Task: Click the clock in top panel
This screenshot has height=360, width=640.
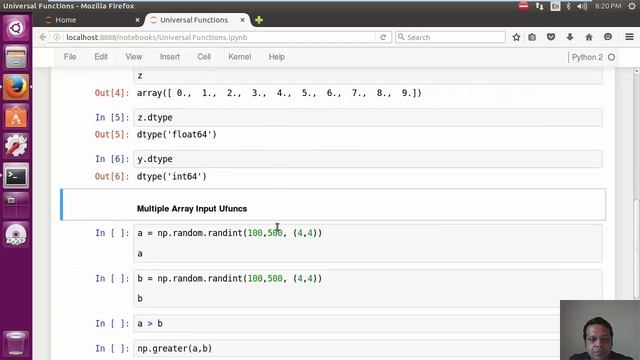Action: [x=608, y=6]
